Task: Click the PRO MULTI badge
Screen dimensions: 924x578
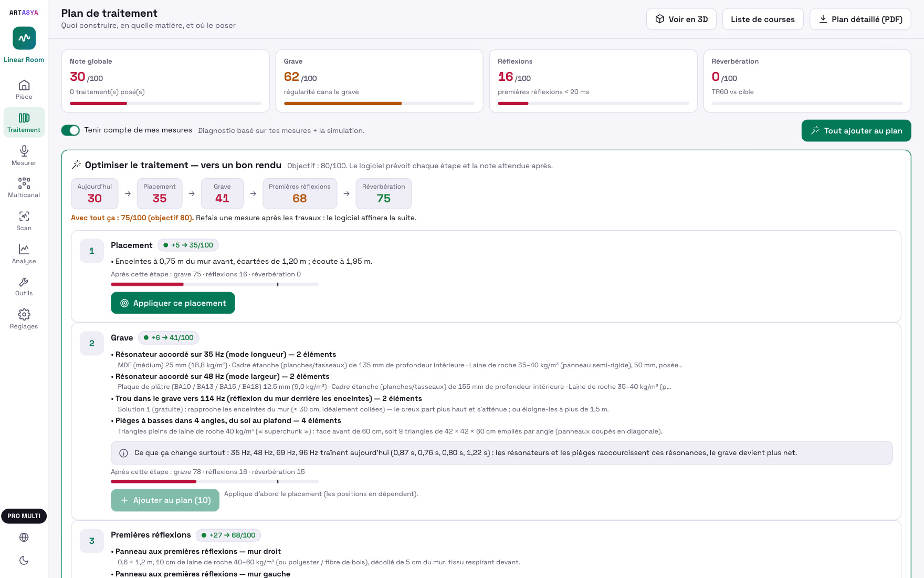Action: click(x=24, y=516)
